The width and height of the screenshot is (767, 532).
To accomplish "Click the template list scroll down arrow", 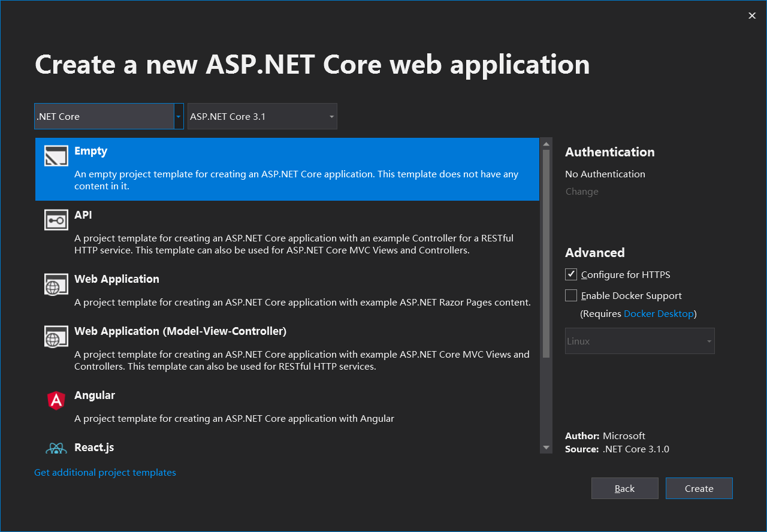I will tap(546, 448).
